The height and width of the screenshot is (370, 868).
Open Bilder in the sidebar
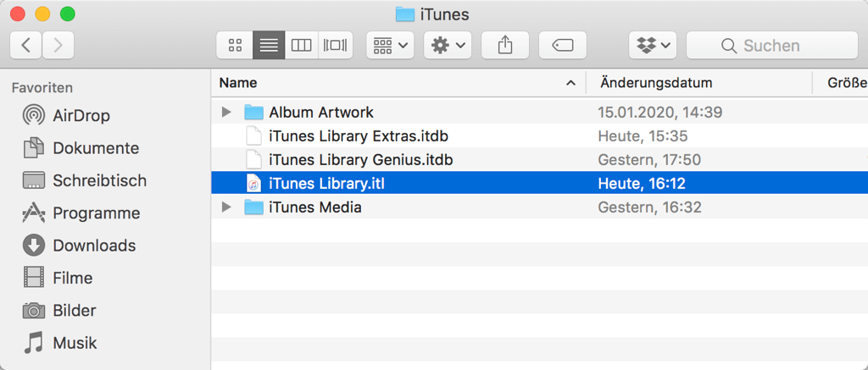click(x=59, y=310)
